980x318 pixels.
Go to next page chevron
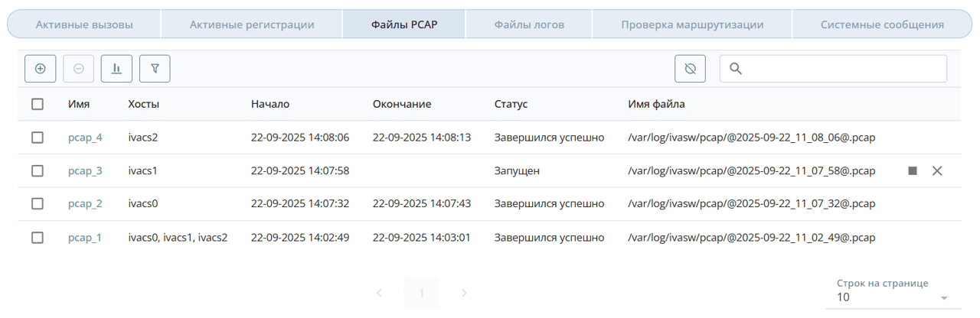pyautogui.click(x=464, y=293)
